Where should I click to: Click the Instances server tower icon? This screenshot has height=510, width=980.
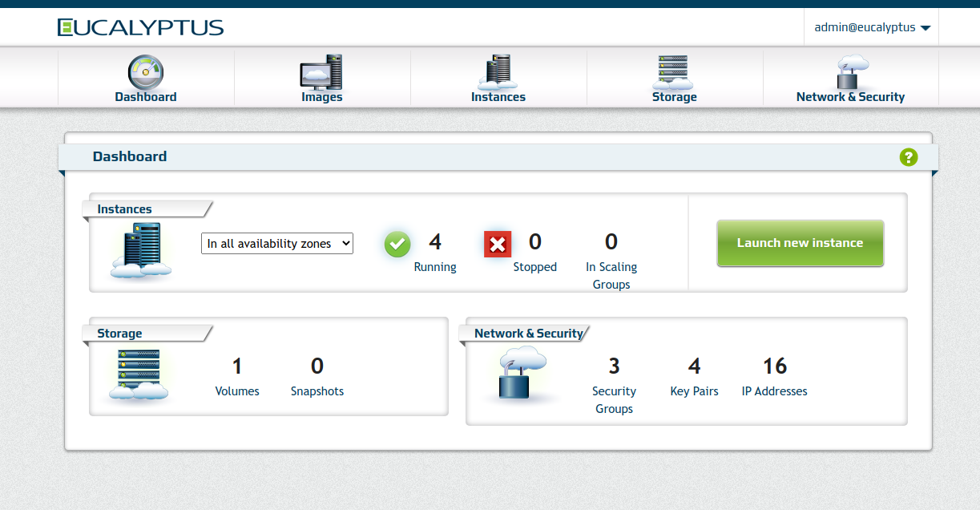pos(498,72)
